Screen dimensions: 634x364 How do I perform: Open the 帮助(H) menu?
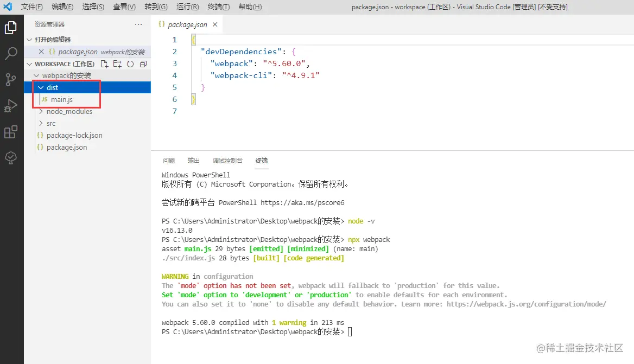250,7
